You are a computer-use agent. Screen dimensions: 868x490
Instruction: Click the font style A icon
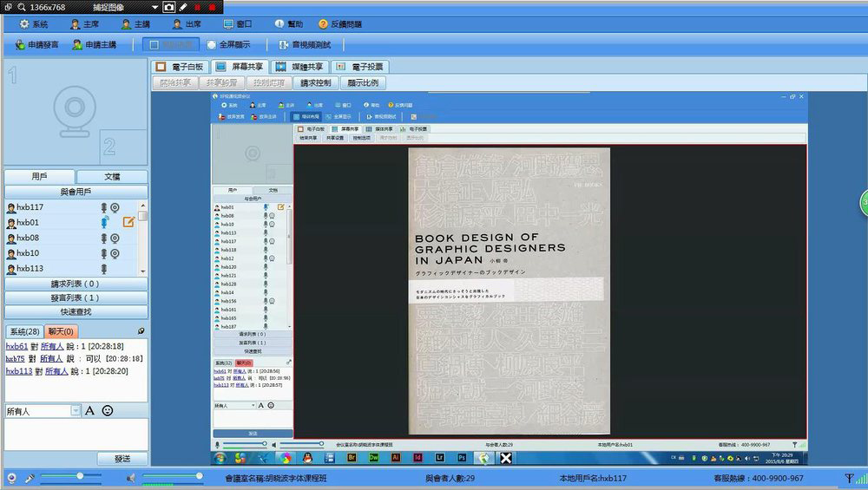(x=89, y=411)
